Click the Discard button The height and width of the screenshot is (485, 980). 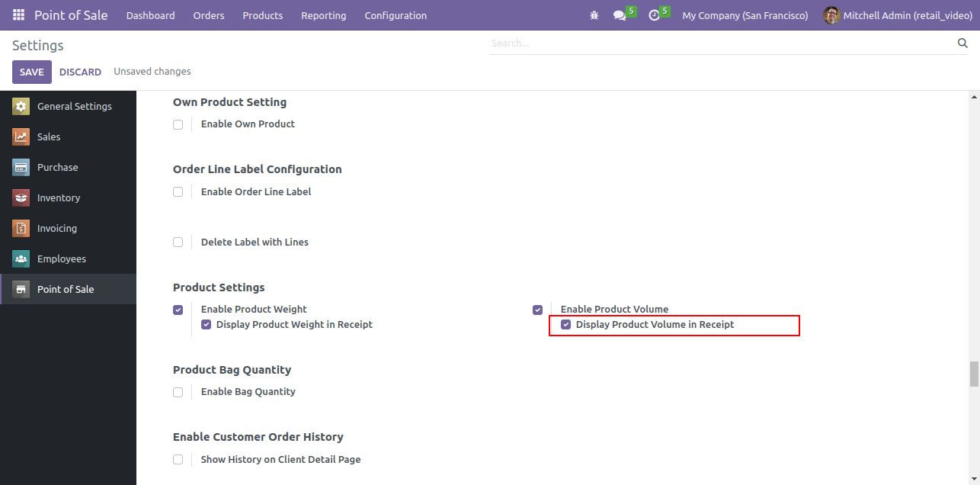(x=80, y=72)
